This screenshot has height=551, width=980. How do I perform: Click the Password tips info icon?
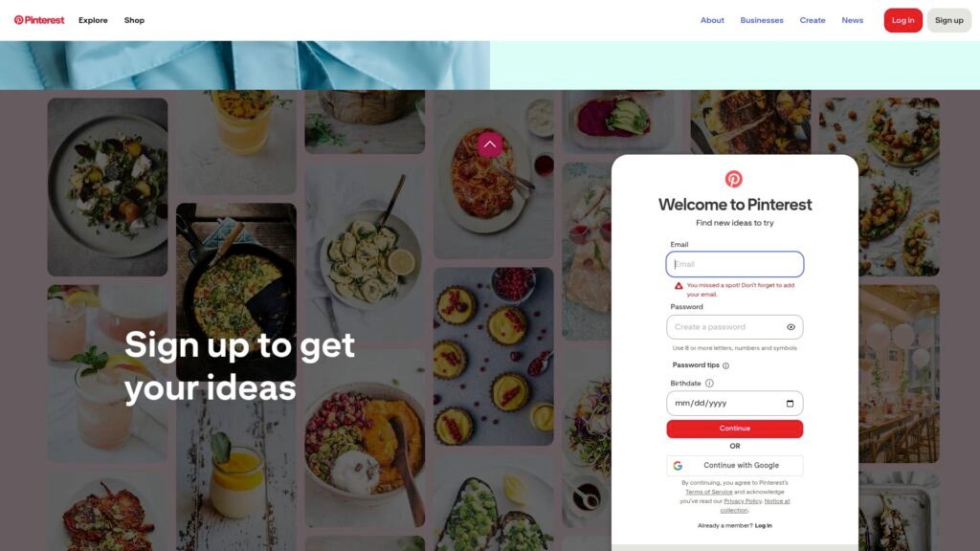pos(725,365)
